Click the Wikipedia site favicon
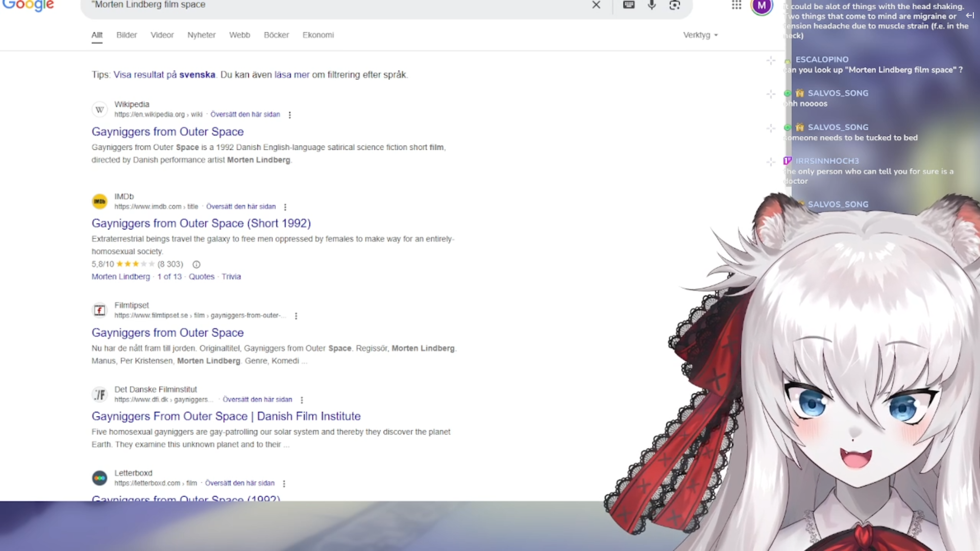Screen dimensions: 980x551 100,109
